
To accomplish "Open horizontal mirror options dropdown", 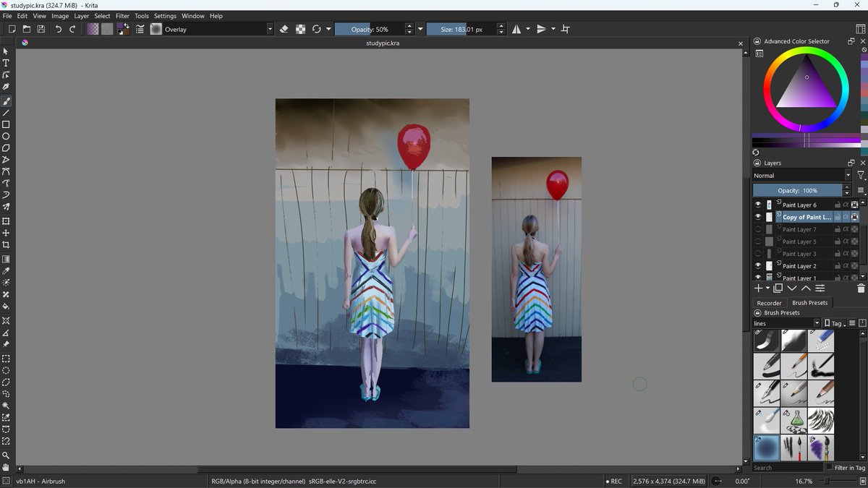I will 527,29.
